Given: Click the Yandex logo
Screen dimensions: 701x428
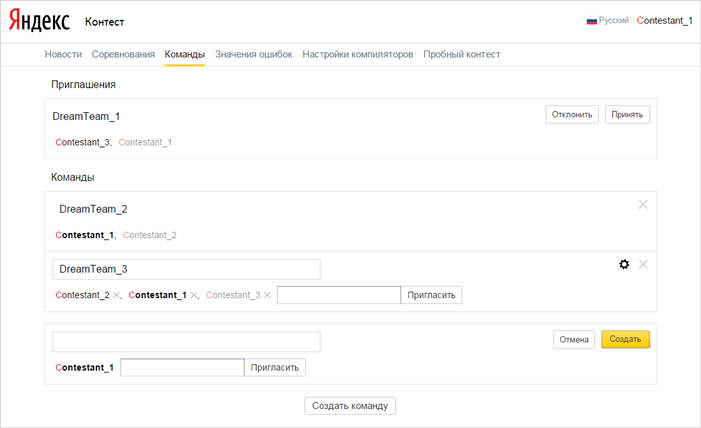Looking at the screenshot, I should tap(40, 21).
